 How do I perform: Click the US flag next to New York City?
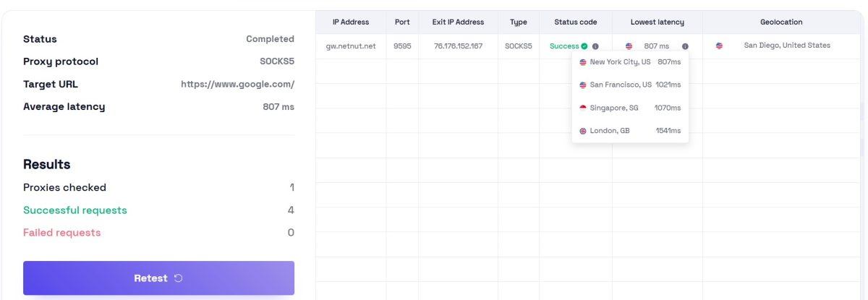tap(583, 62)
